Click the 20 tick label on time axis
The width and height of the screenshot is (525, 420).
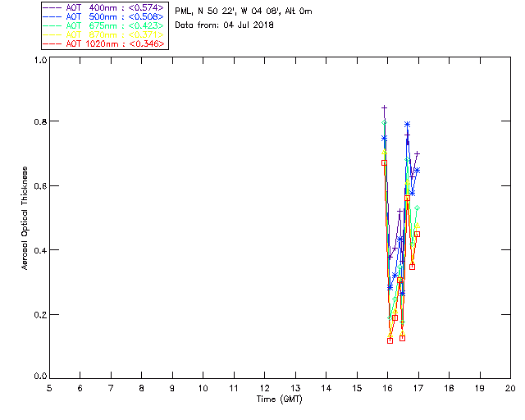(509, 387)
